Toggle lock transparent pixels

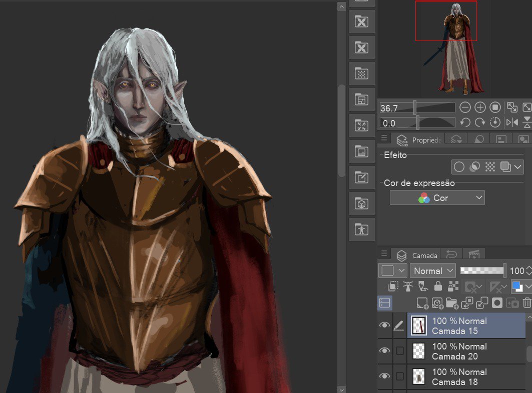pos(453,287)
